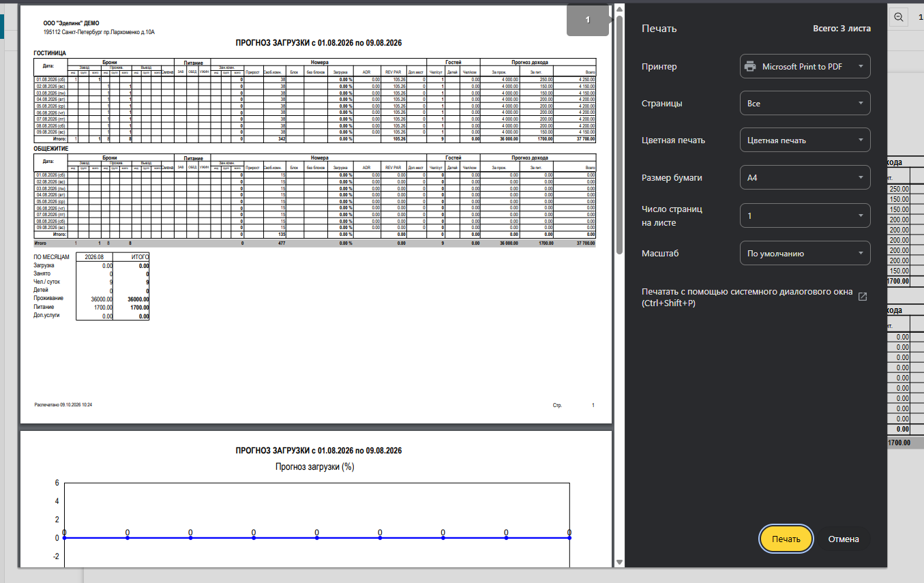This screenshot has height=583, width=924.
Task: Click 'Прогноз загрузки (%)' chart title
Action: 314,467
